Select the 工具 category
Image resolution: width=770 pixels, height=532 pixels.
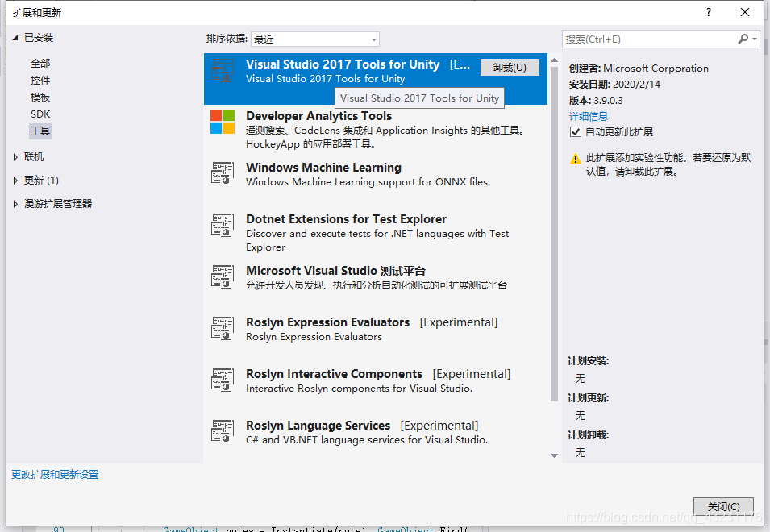[x=40, y=131]
